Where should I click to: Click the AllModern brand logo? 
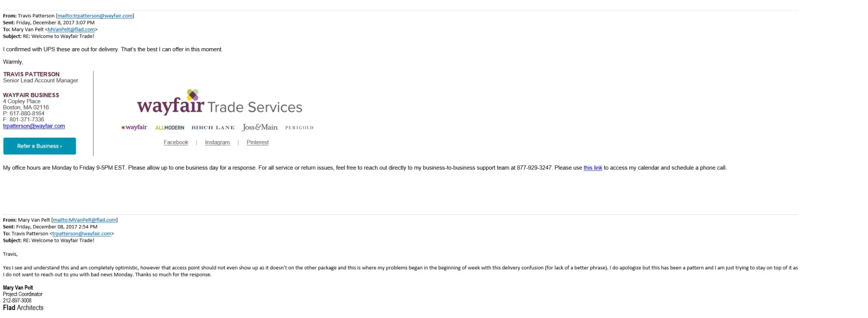point(170,128)
